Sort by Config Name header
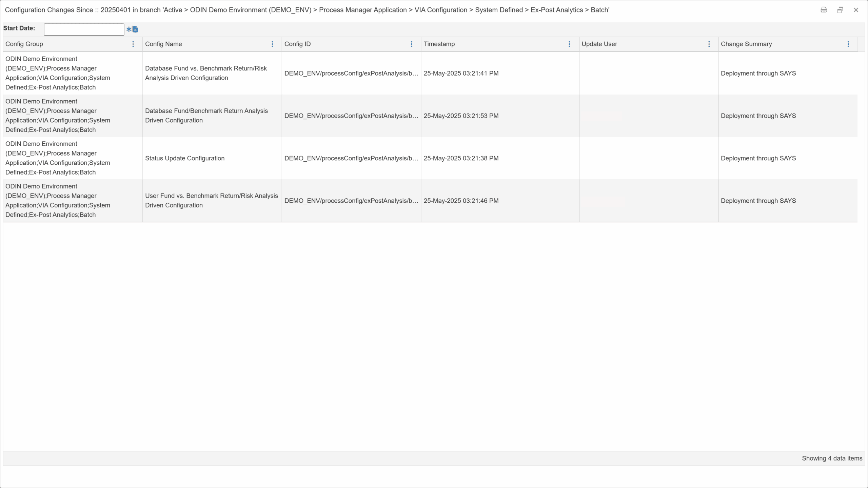 point(163,44)
